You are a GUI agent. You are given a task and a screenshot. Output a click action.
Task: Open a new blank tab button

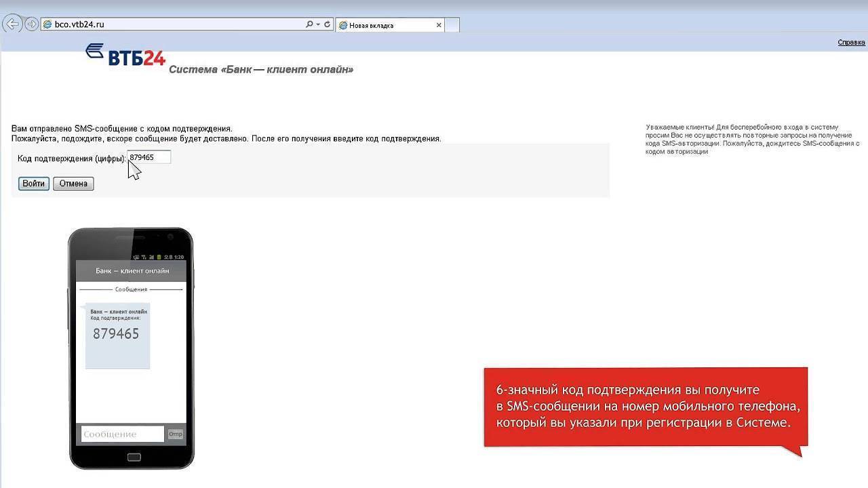pyautogui.click(x=452, y=25)
